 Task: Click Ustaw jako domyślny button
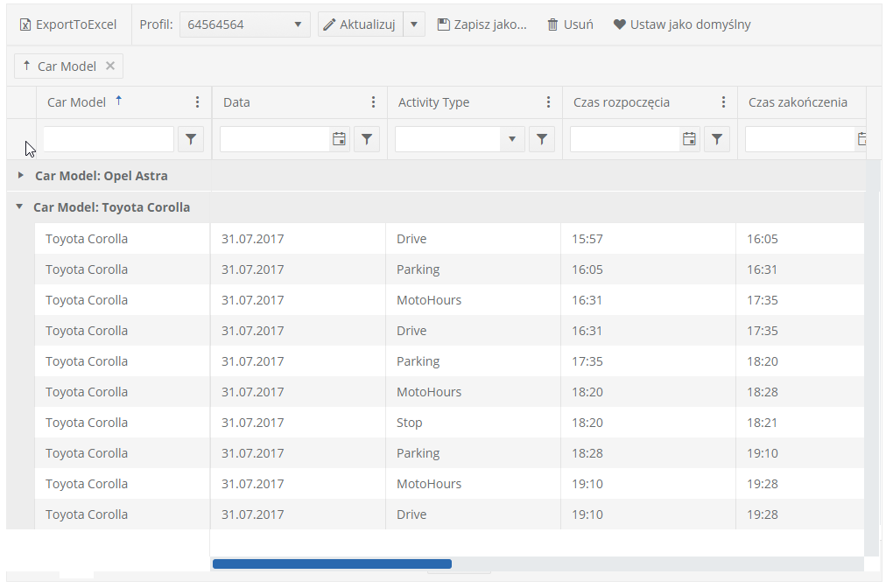pos(682,24)
